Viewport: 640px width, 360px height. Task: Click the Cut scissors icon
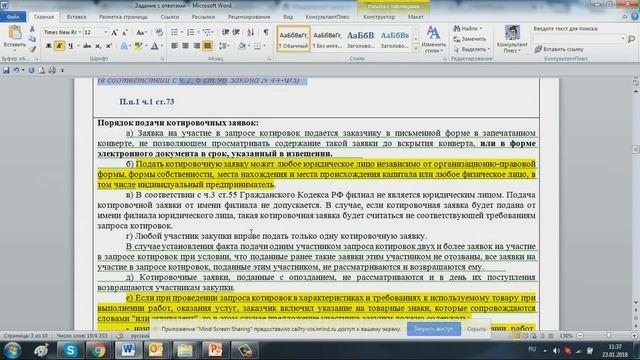pos(32,29)
